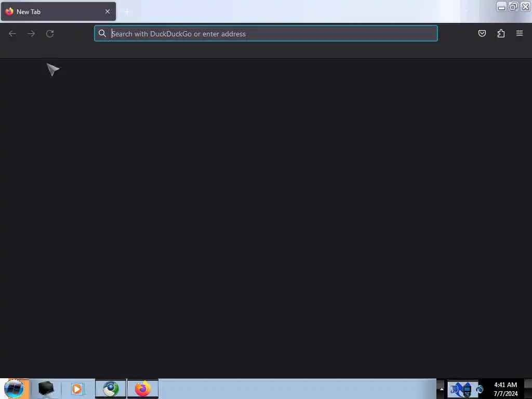Launch the black box taskbar icon
This screenshot has height=399, width=532.
46,389
